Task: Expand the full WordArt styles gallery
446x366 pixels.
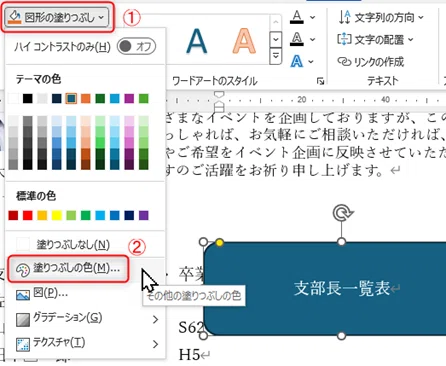Action: (x=275, y=56)
